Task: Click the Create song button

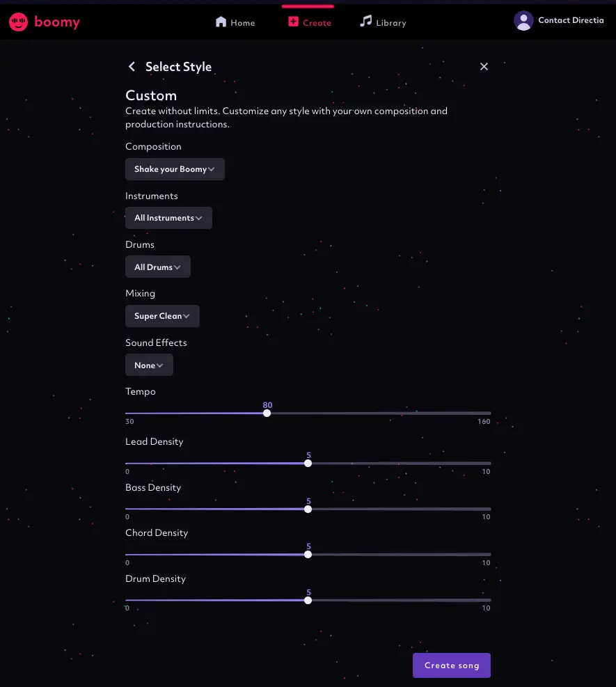Action: point(452,665)
